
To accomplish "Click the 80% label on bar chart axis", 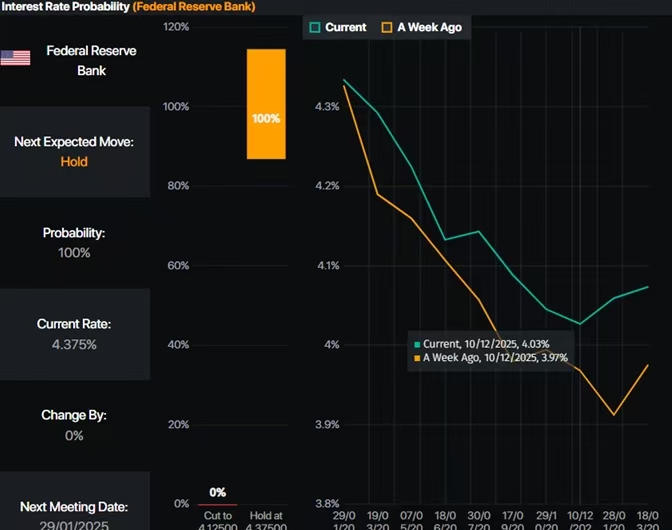I will [178, 186].
